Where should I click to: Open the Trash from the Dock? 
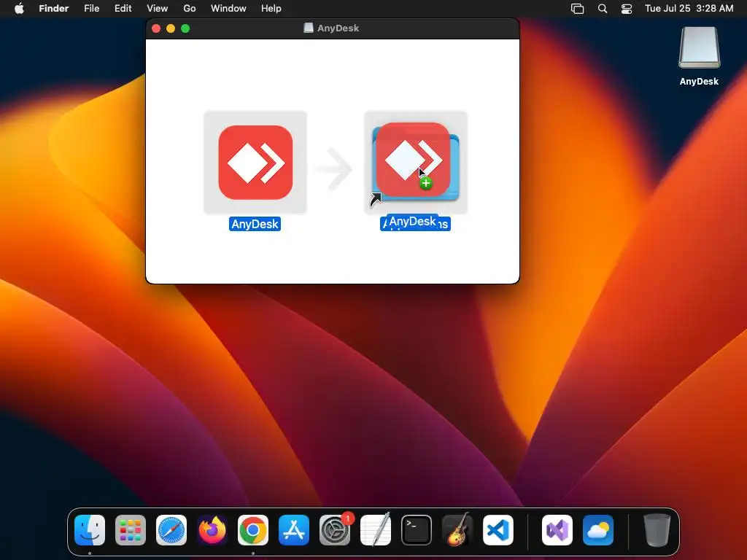657,530
